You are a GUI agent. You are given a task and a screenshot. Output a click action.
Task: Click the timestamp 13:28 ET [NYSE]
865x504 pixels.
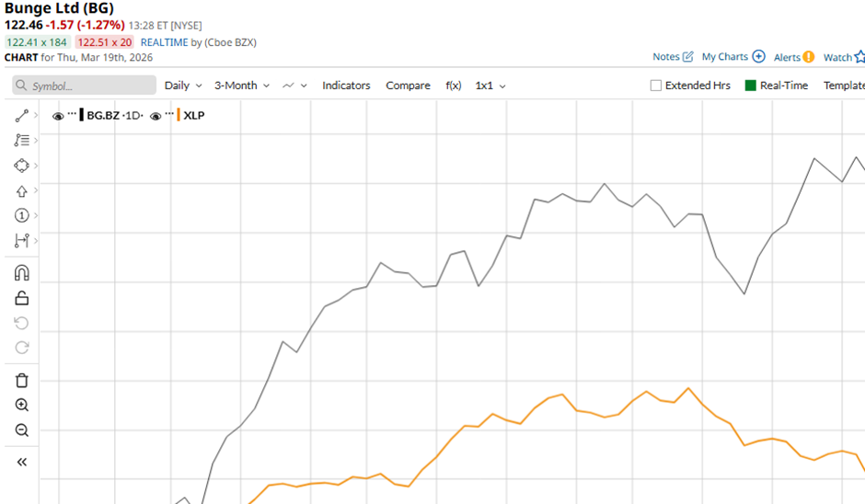[165, 26]
